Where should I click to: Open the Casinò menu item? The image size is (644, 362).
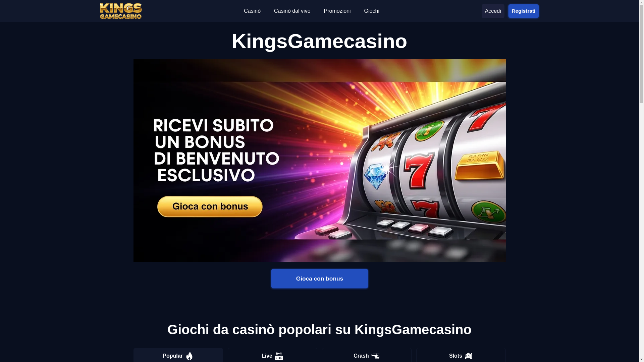pos(252,11)
